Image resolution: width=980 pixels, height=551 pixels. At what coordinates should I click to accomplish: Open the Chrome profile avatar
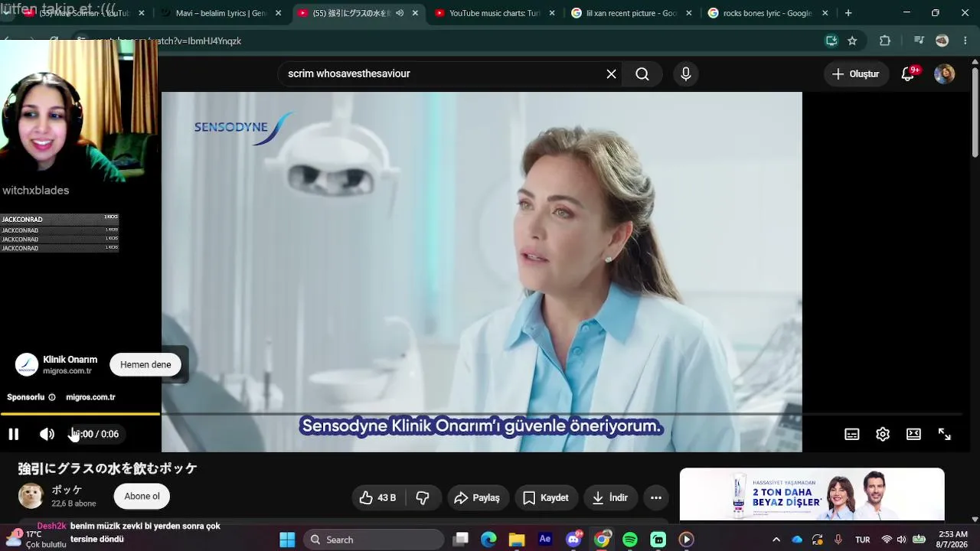coord(942,41)
